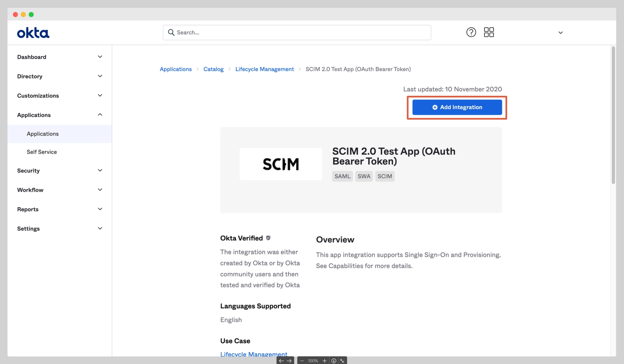
Task: Click the SCIM app logo thumbnail
Action: click(281, 164)
